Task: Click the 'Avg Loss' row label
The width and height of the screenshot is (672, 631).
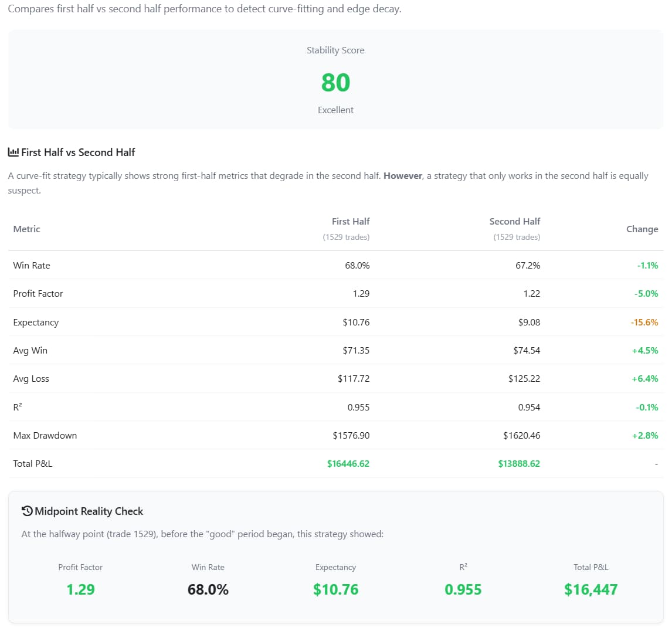Action: point(31,378)
